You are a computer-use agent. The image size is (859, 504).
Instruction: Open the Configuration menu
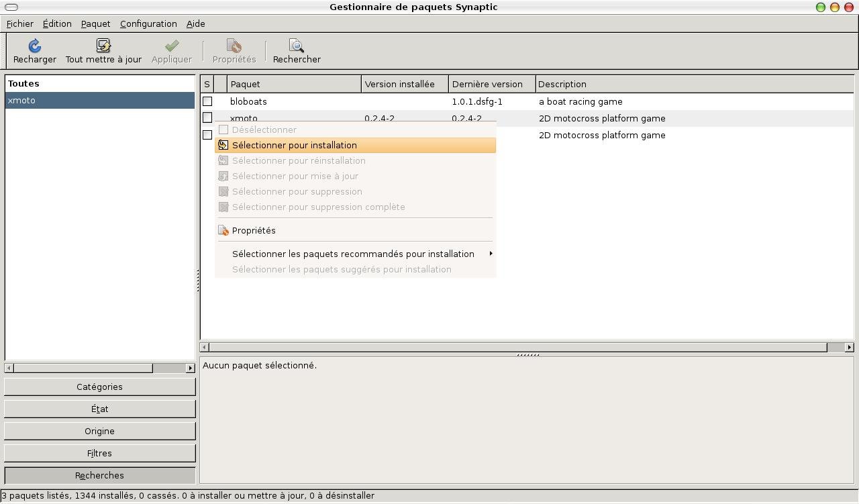(148, 23)
